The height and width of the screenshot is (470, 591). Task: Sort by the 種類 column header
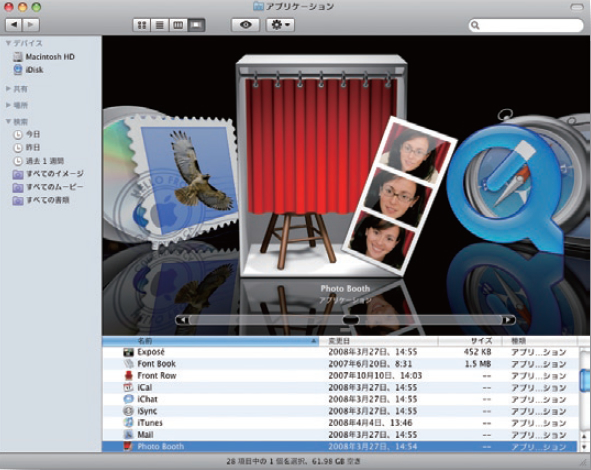click(x=540, y=341)
